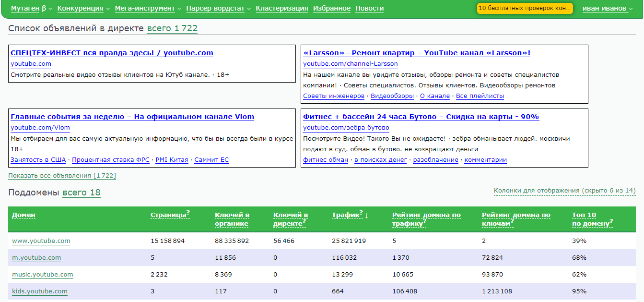Sort table by Домен column

point(23,215)
